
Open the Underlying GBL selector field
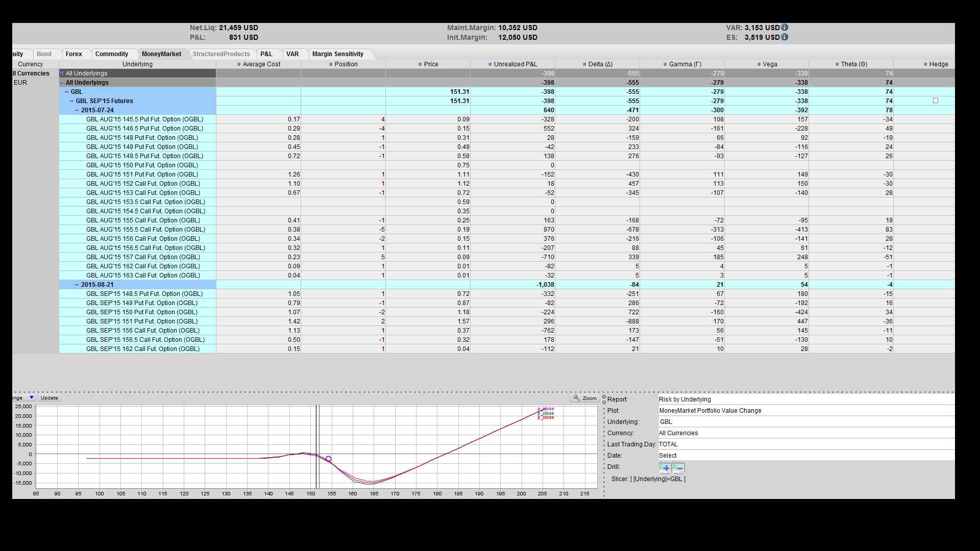806,422
